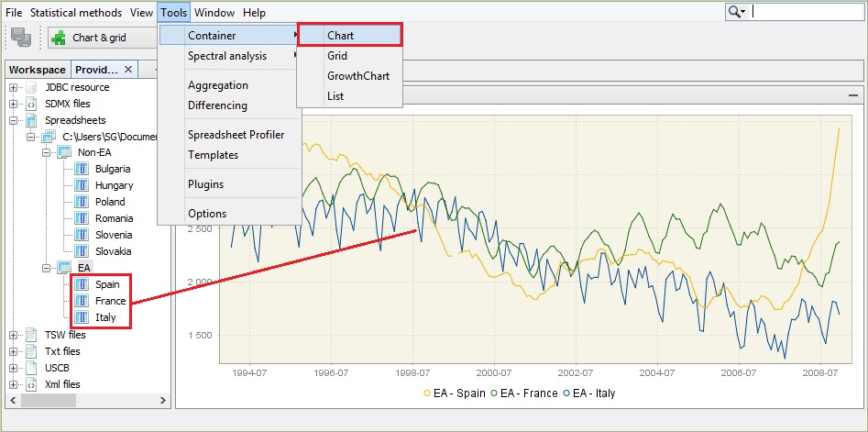The height and width of the screenshot is (432, 868).
Task: Close the Providers tab
Action: (x=128, y=70)
